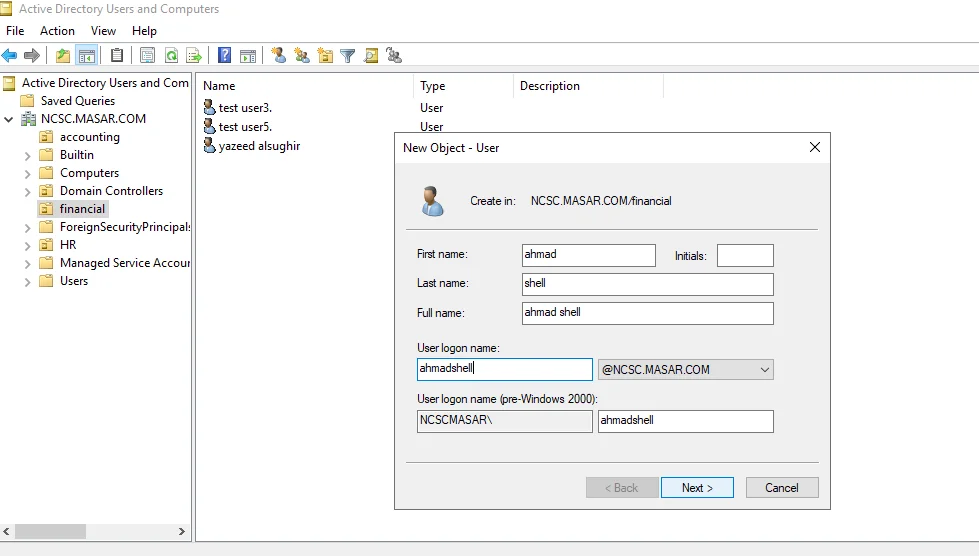This screenshot has height=556, width=979.
Task: Click the NCSC.MASAR.COM domain icon
Action: coord(29,119)
